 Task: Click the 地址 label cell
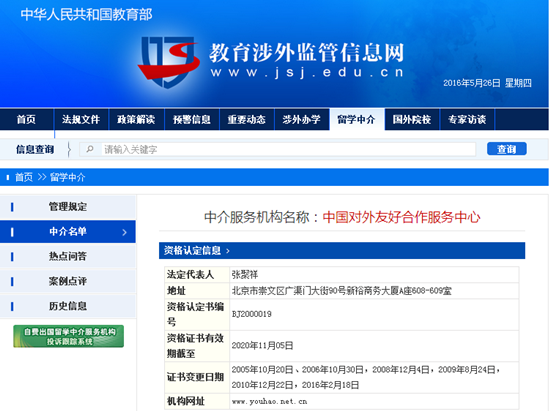click(197, 291)
